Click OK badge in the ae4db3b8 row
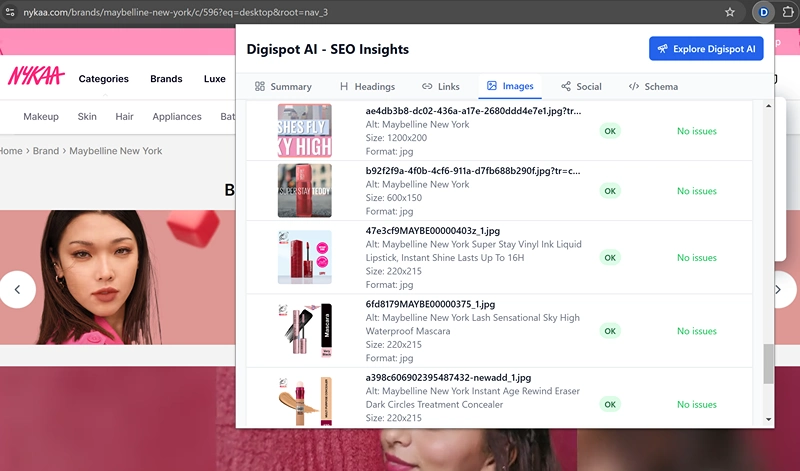The height and width of the screenshot is (471, 800). pyautogui.click(x=610, y=131)
